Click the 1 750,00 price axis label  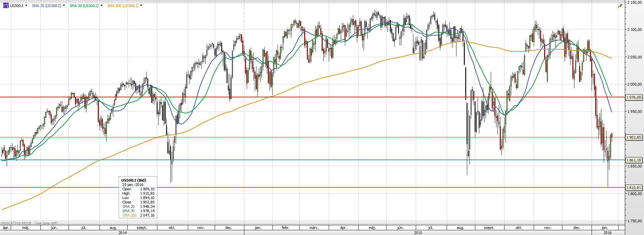click(x=635, y=221)
